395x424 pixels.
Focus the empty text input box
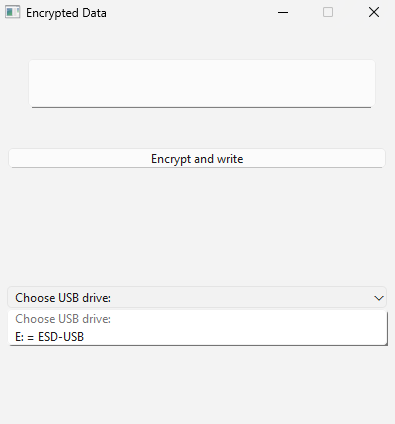202,84
